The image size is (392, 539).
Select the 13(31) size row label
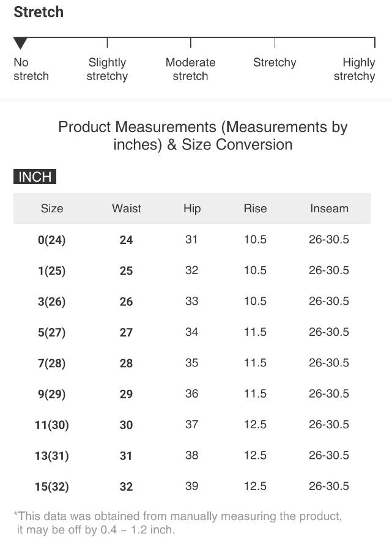[52, 456]
